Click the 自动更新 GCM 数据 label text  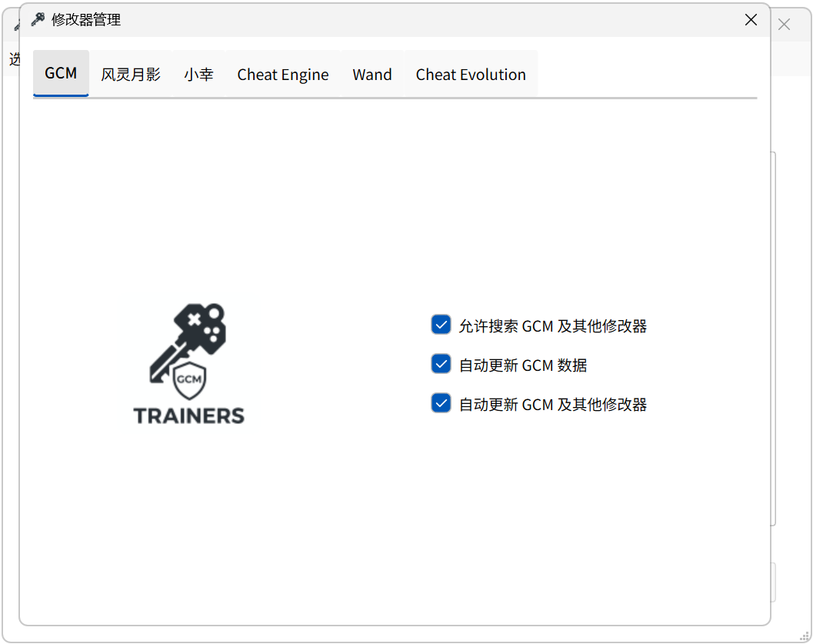pyautogui.click(x=523, y=365)
